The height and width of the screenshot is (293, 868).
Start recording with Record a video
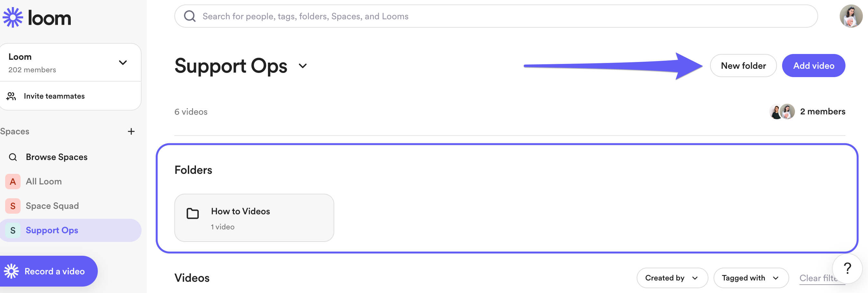coord(49,271)
